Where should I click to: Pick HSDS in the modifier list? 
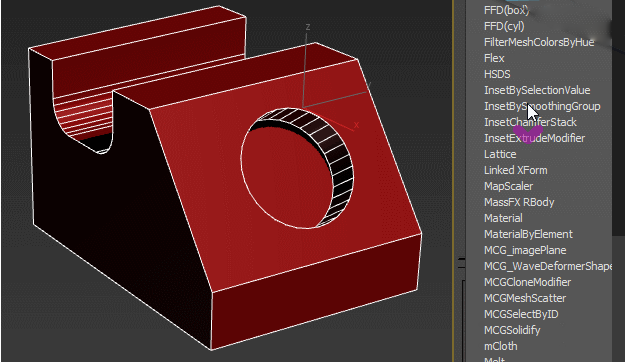point(497,74)
